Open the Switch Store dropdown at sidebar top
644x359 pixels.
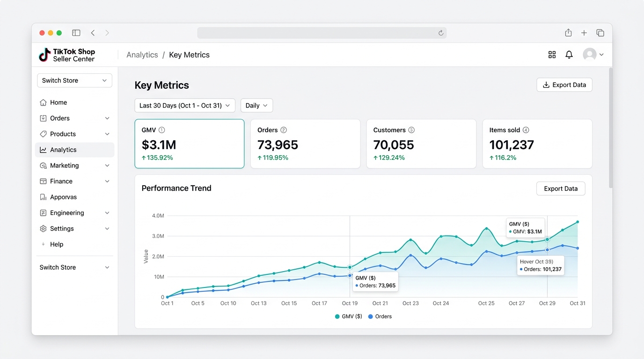pos(74,80)
